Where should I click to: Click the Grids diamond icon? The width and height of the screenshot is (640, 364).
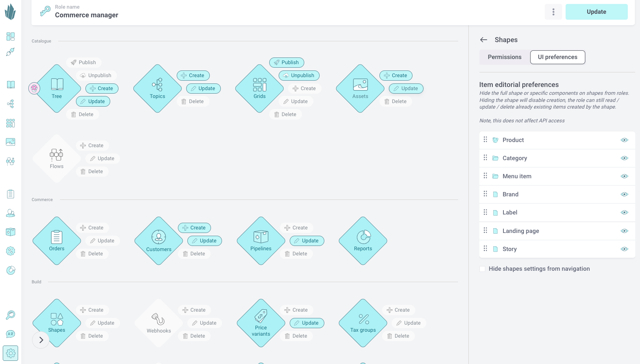tap(259, 89)
